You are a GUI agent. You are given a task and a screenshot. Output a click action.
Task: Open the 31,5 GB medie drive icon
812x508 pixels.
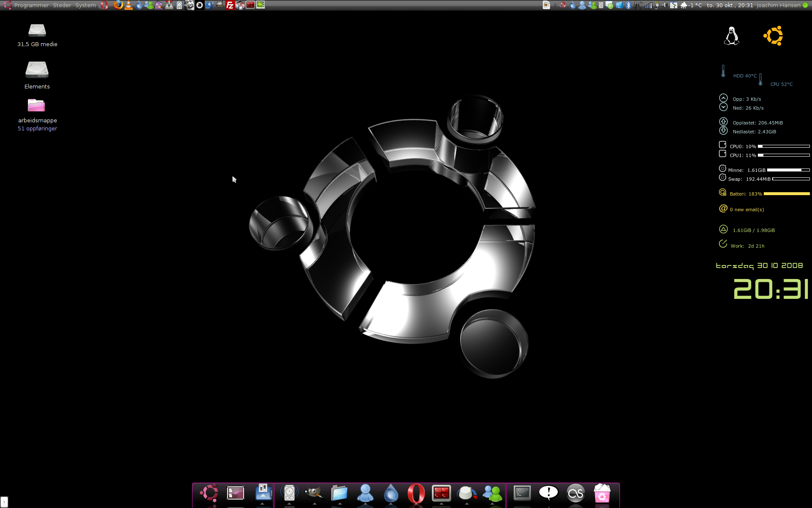coord(37,35)
